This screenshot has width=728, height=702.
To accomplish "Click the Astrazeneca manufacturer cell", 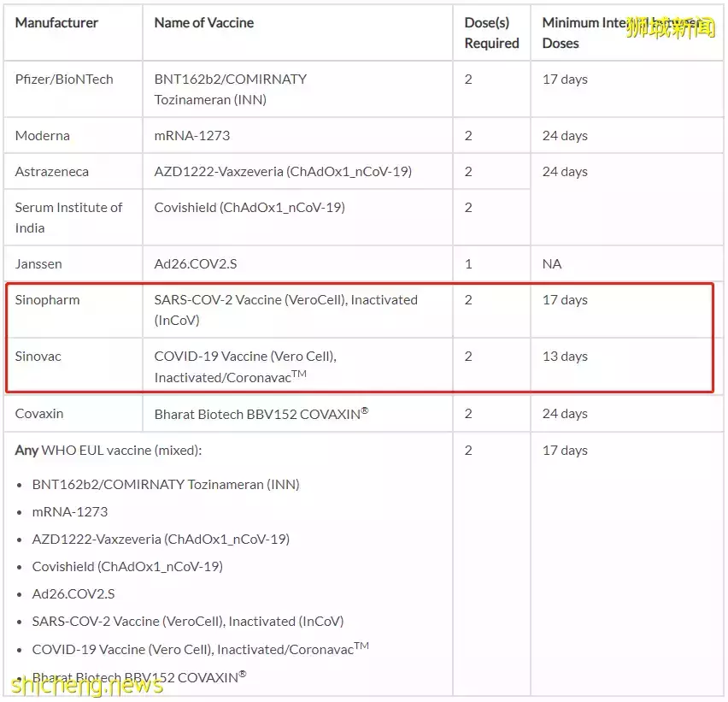I will (x=52, y=172).
